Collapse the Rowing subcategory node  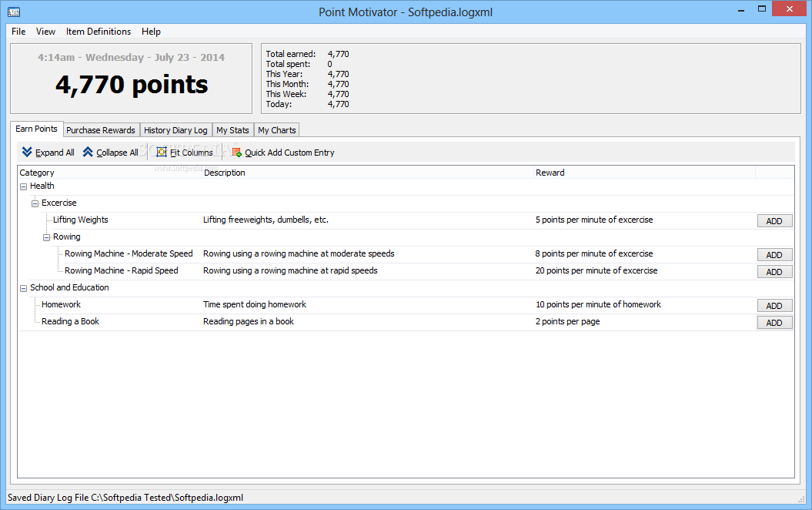point(46,237)
